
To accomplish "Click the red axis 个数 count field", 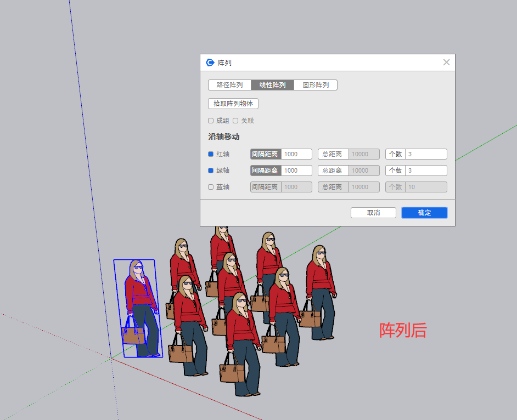I will pyautogui.click(x=425, y=154).
